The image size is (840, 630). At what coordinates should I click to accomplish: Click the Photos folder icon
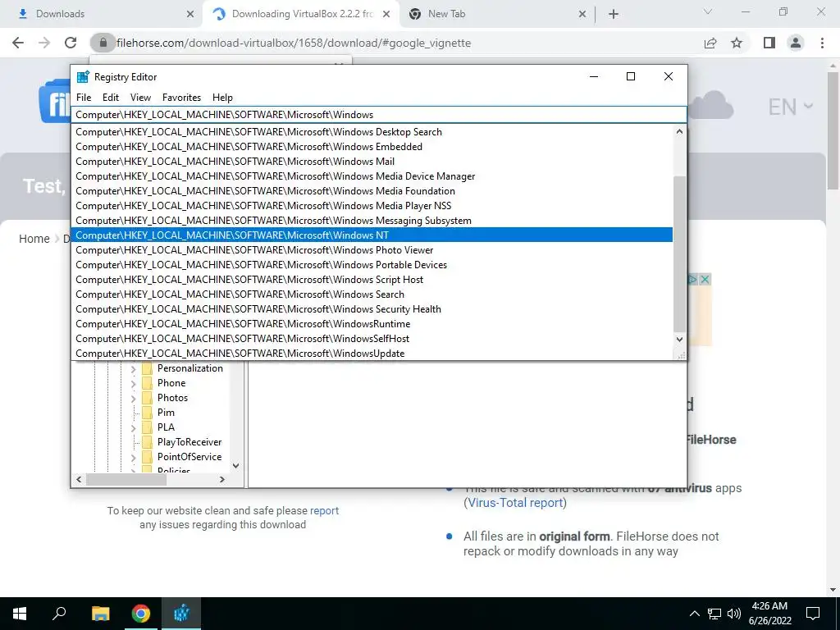click(148, 398)
